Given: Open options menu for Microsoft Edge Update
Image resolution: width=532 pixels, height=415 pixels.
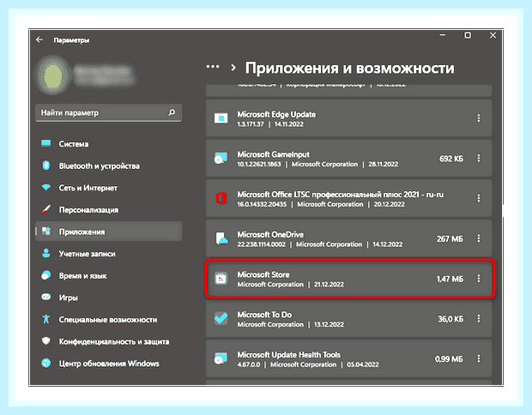Looking at the screenshot, I should point(479,118).
